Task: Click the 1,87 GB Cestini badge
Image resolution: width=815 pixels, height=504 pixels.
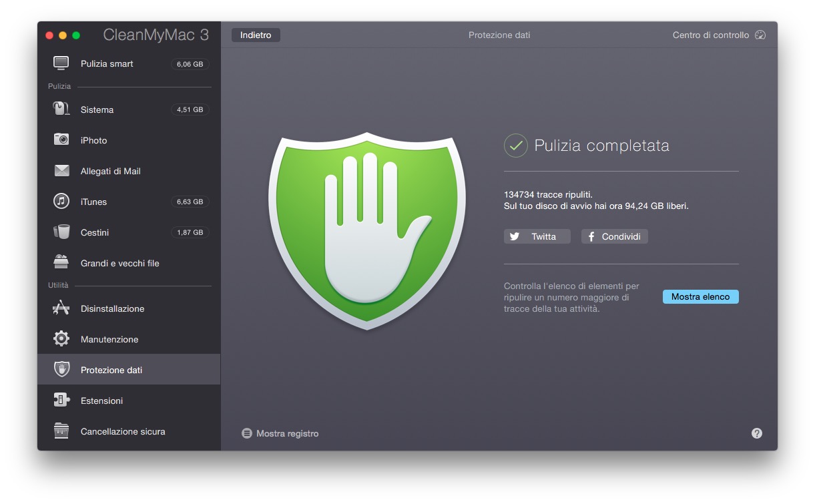Action: click(190, 232)
